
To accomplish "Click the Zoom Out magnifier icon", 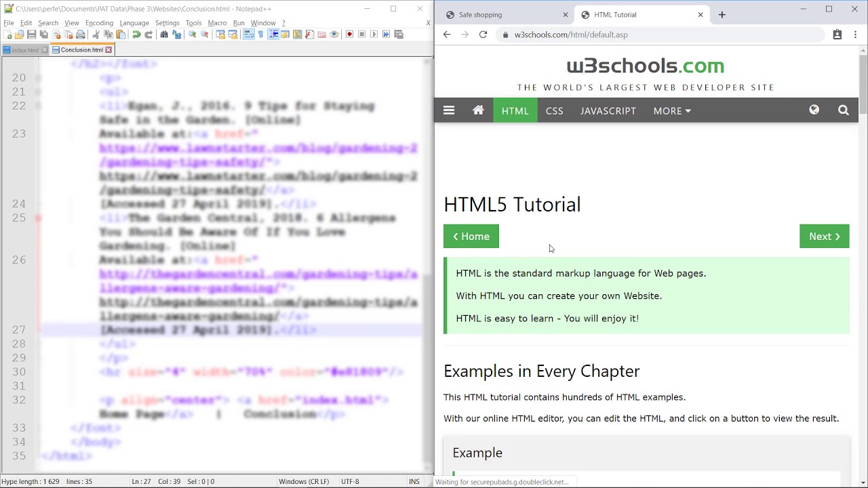I will point(204,34).
